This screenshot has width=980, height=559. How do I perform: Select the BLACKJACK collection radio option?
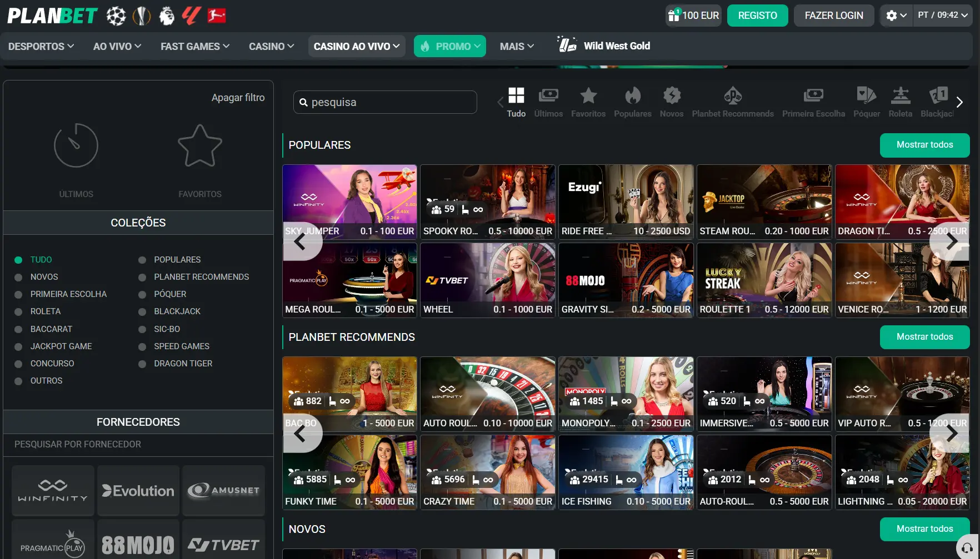[x=142, y=311]
